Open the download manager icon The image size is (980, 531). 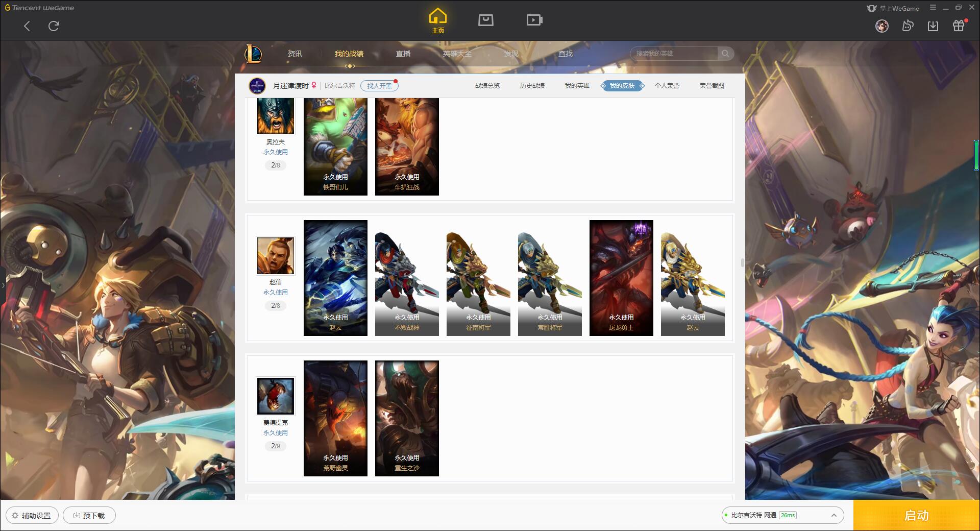coord(933,26)
